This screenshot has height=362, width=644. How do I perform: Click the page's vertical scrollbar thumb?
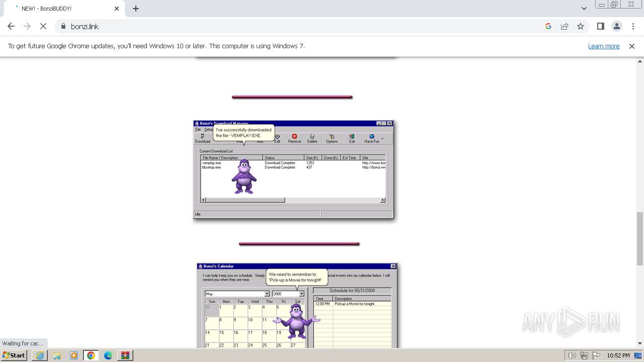(x=640, y=239)
